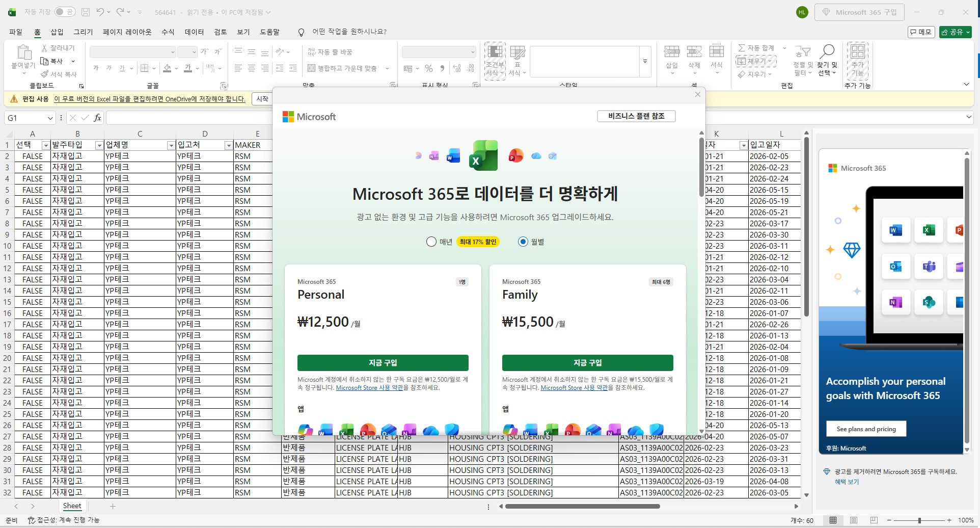Click the Share (공유) button
The height and width of the screenshot is (528, 980).
click(956, 32)
